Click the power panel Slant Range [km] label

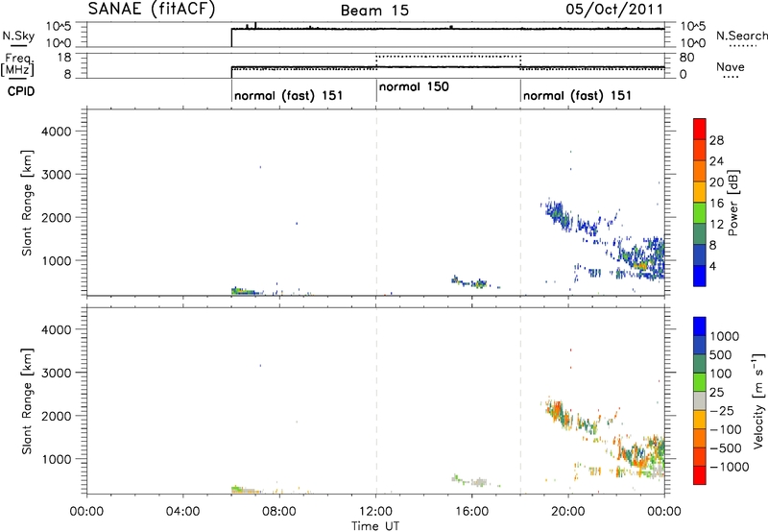27,203
